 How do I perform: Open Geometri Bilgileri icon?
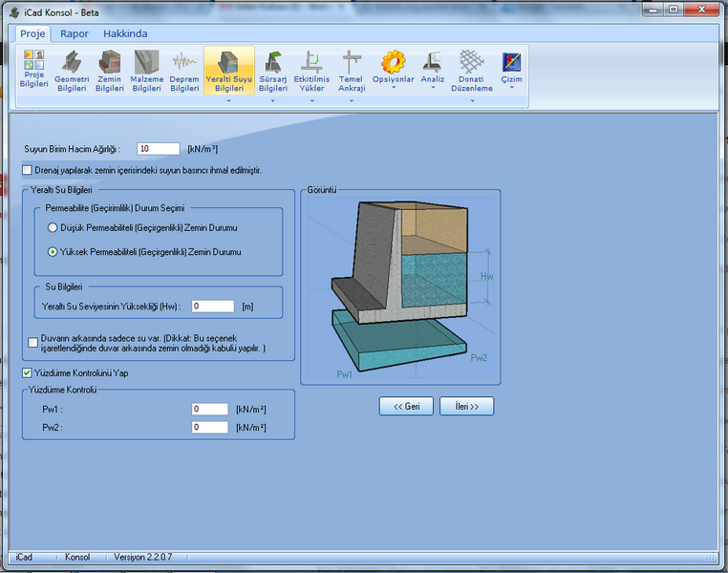pyautogui.click(x=72, y=71)
